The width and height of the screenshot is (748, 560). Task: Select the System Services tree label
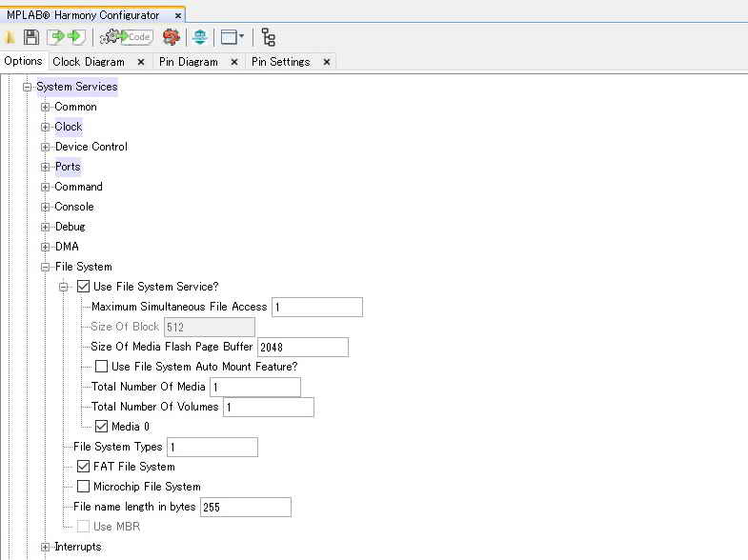coord(77,87)
